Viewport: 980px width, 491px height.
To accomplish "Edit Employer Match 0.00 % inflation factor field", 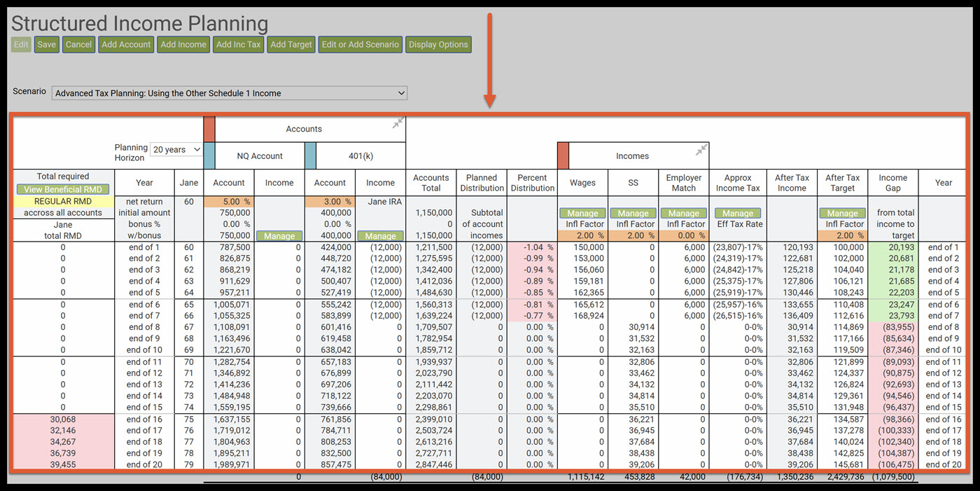I will [x=684, y=235].
